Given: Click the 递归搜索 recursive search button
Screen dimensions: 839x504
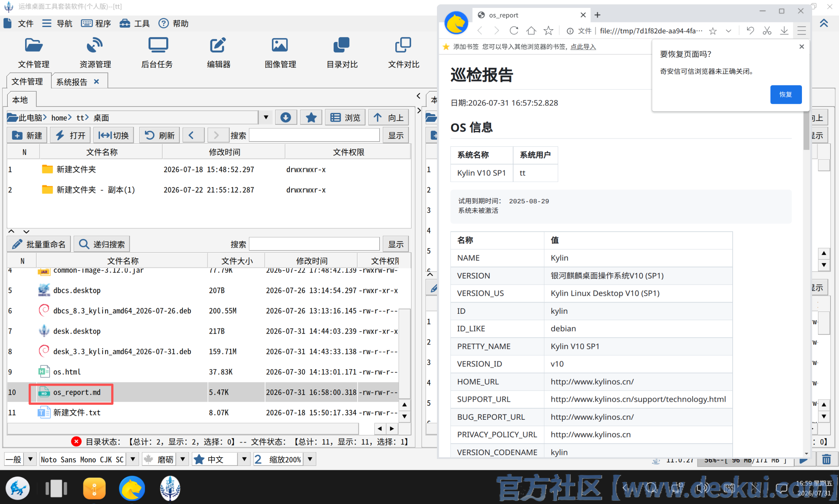Looking at the screenshot, I should click(x=102, y=244).
